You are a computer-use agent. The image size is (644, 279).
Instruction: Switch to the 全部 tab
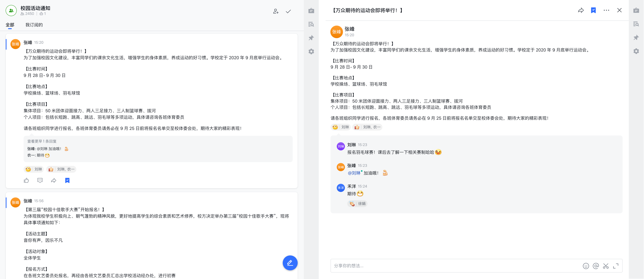(x=10, y=25)
